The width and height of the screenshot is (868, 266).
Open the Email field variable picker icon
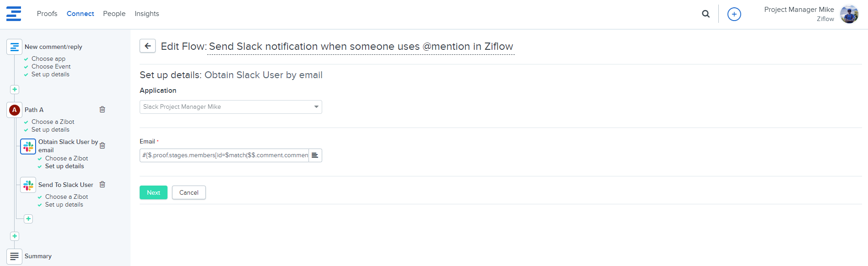(315, 155)
